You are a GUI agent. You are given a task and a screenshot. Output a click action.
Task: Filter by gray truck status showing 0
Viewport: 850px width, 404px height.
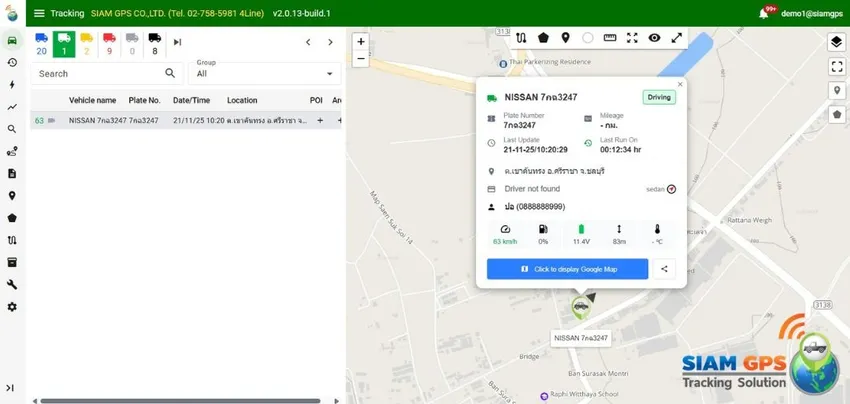pos(132,44)
